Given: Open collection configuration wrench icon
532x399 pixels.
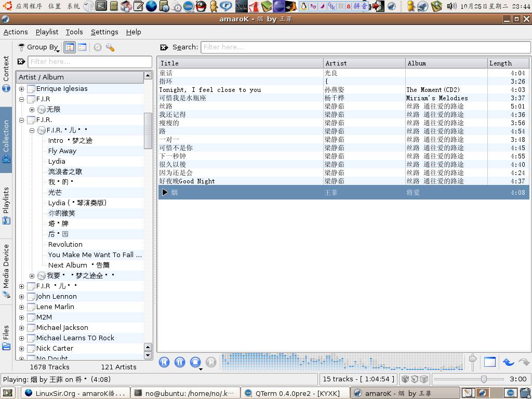Looking at the screenshot, I should pyautogui.click(x=110, y=47).
